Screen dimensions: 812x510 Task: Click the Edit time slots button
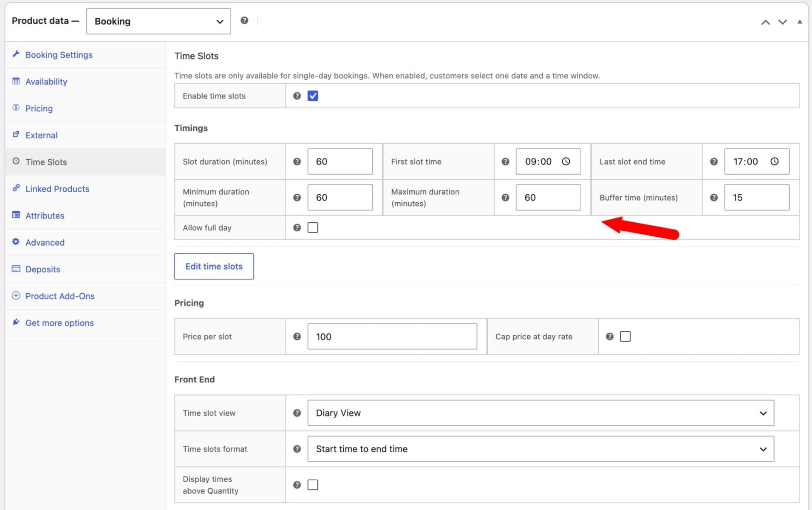point(214,266)
